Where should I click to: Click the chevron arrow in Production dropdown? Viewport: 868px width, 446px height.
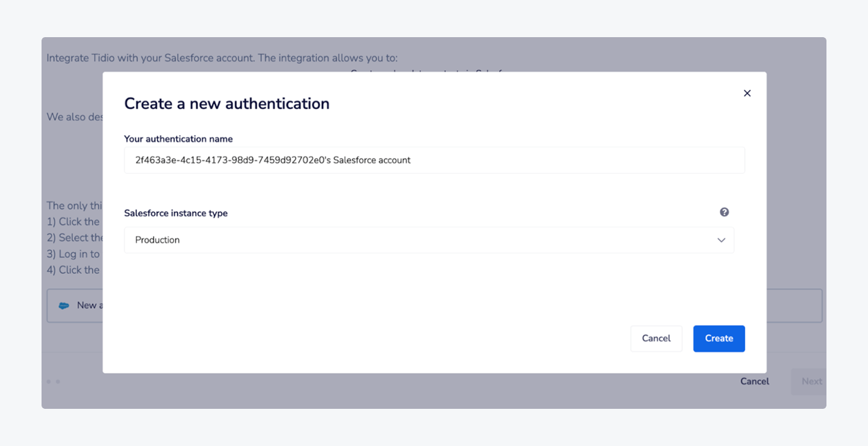coord(721,240)
